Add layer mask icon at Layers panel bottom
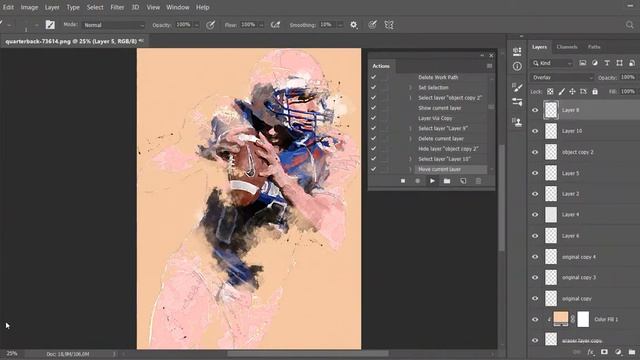The image size is (640, 360). pyautogui.click(x=604, y=352)
